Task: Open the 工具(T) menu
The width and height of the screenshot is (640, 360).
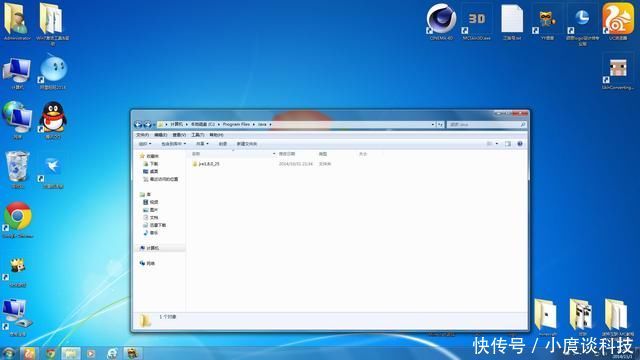Action: (x=198, y=135)
